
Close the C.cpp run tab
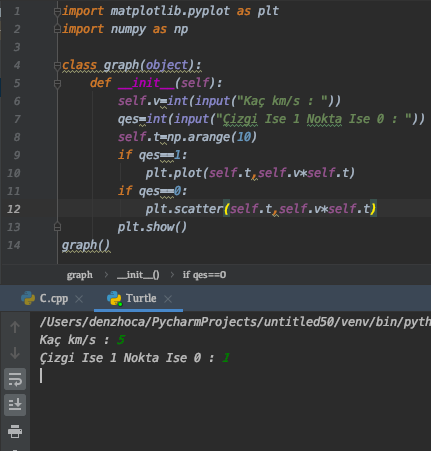pos(79,299)
